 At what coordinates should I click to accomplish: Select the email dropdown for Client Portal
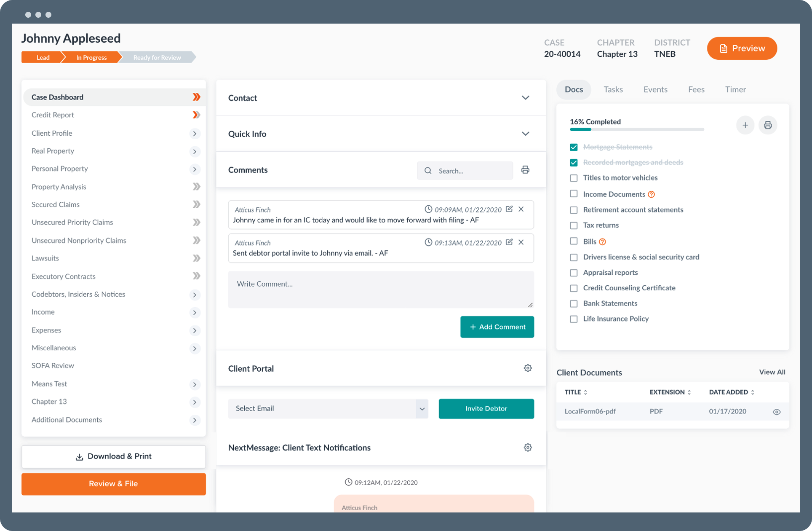tap(328, 408)
